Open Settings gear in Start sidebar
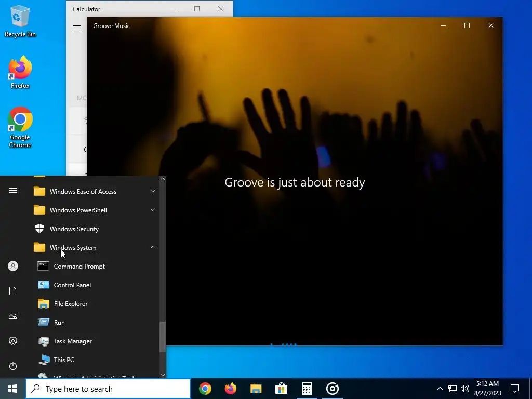This screenshot has height=399, width=532. tap(13, 341)
